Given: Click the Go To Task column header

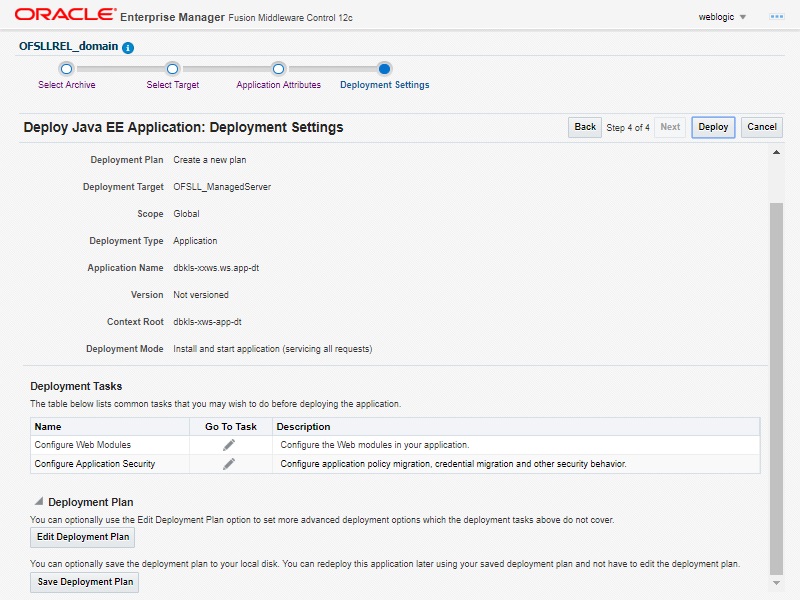Looking at the screenshot, I should (231, 427).
